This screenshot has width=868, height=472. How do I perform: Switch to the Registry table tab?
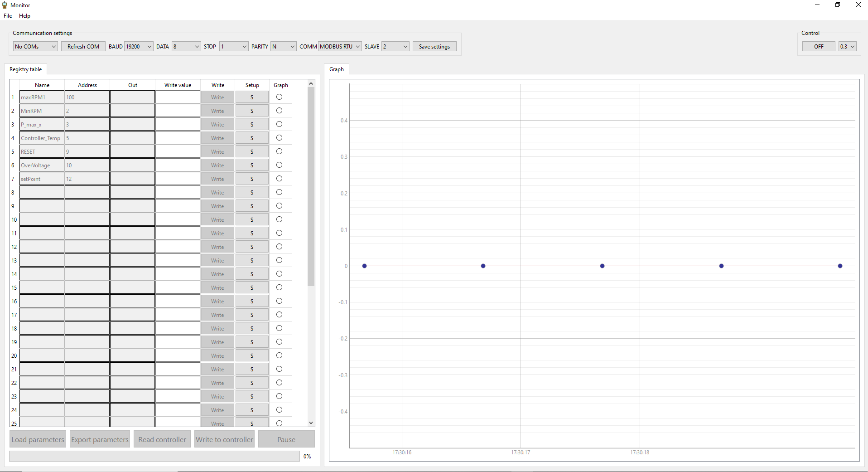coord(26,69)
